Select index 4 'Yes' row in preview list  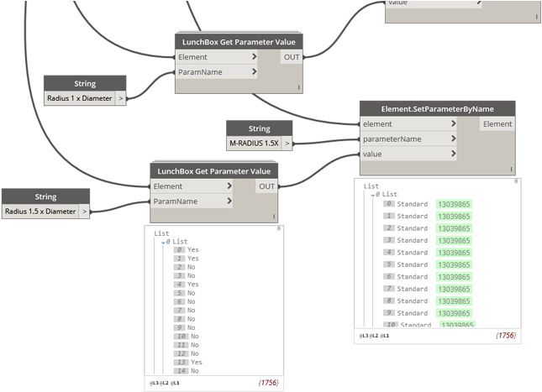point(187,285)
